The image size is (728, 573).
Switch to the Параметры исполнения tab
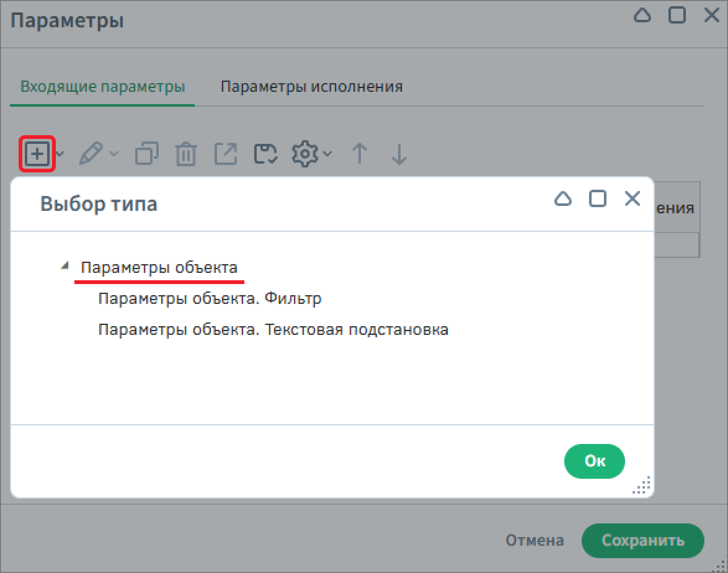point(311,86)
